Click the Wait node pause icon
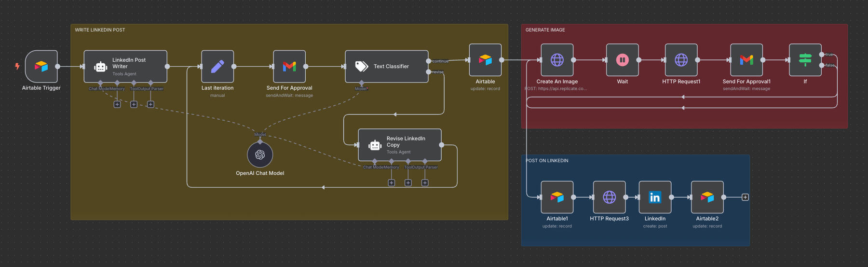868x267 pixels. point(622,60)
